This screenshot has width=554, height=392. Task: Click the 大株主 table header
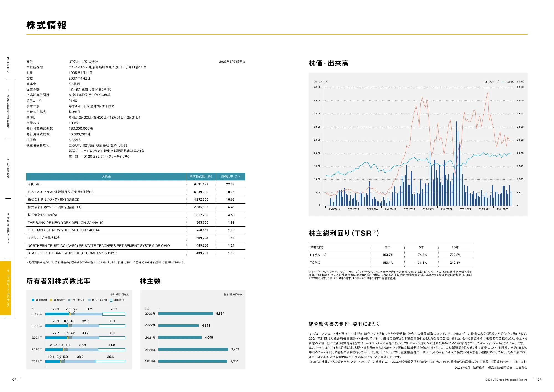click(x=106, y=176)
